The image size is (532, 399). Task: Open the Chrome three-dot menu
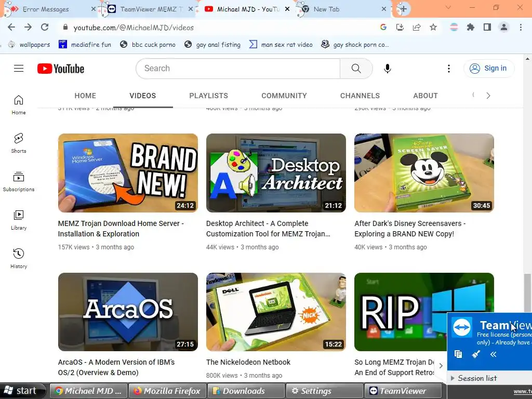coord(521,28)
